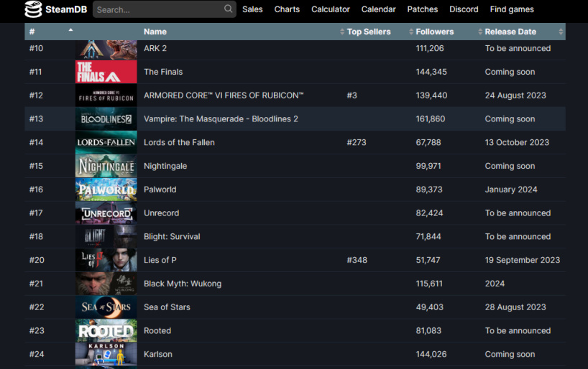Open the Calendar menu item
This screenshot has width=588, height=369.
coord(378,9)
